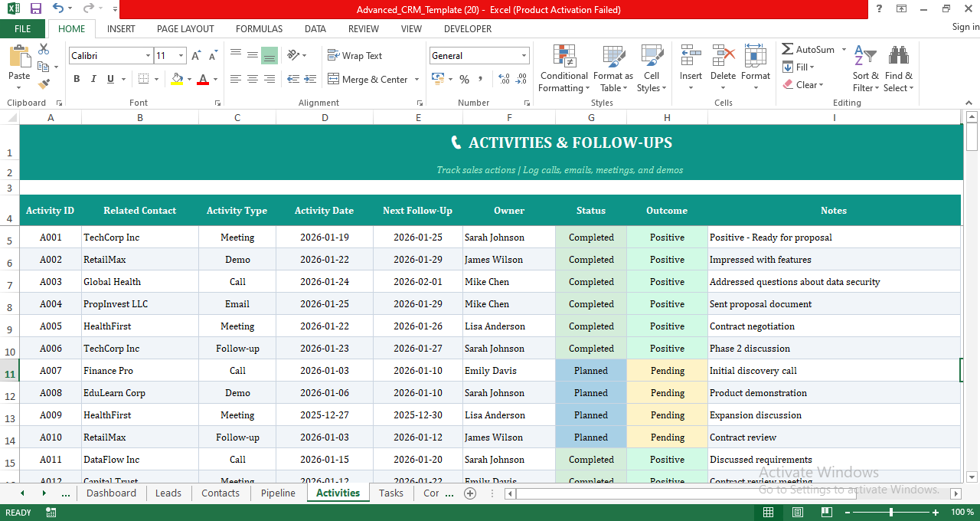Switch to the INSERT ribbon tab
Image resolution: width=980 pixels, height=521 pixels.
(x=121, y=28)
